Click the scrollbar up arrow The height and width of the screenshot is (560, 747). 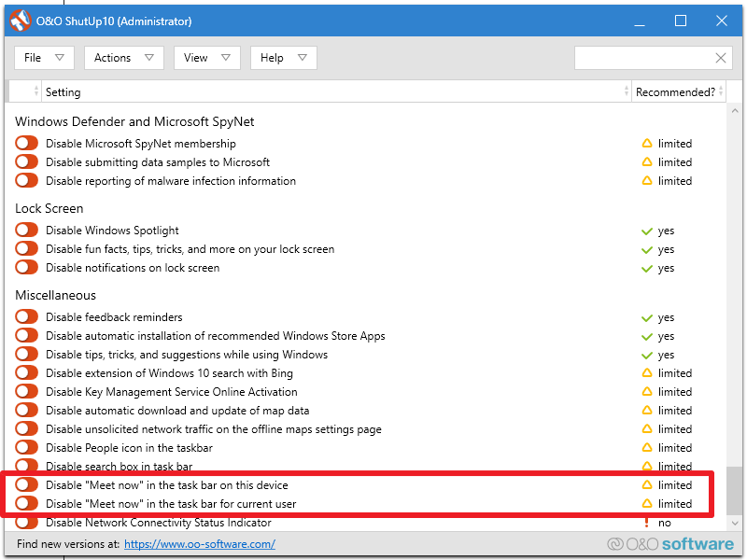pyautogui.click(x=735, y=111)
